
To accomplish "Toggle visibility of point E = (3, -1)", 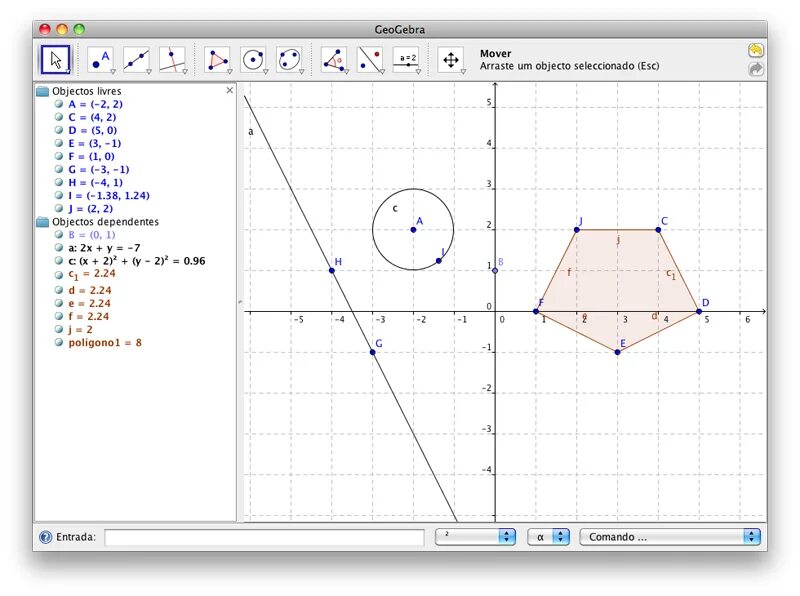I will pyautogui.click(x=59, y=143).
